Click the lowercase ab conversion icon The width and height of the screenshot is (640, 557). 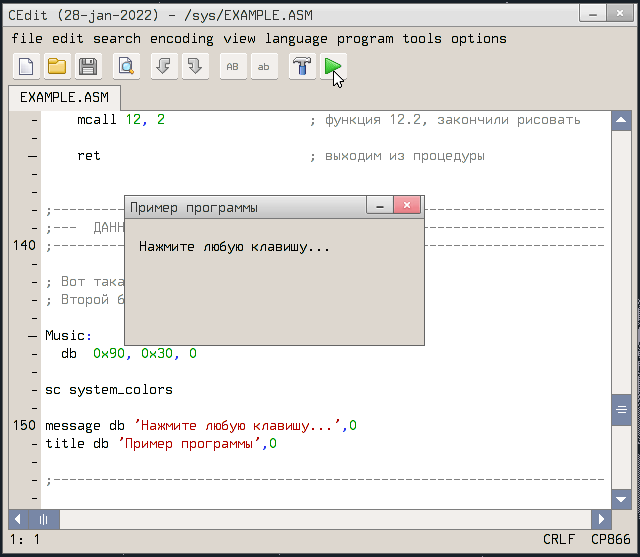click(x=263, y=67)
